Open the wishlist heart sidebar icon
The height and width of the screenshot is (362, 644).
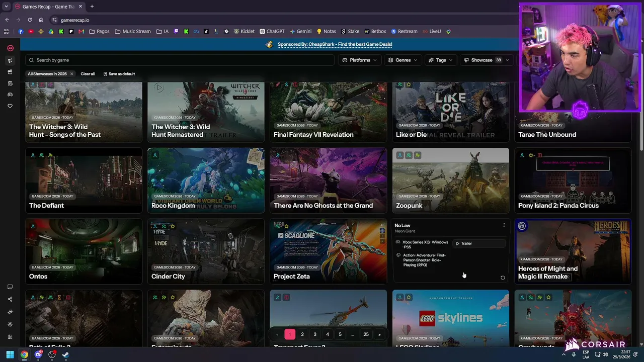(10, 106)
